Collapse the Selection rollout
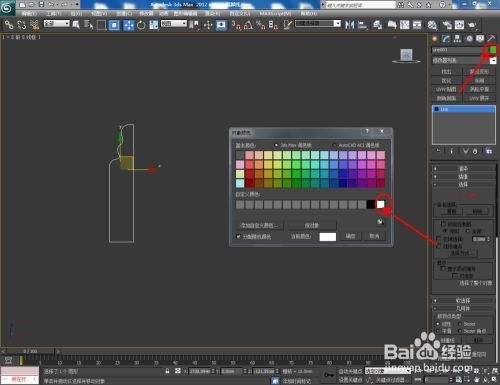Screen dimensions: 500x385 463,184
